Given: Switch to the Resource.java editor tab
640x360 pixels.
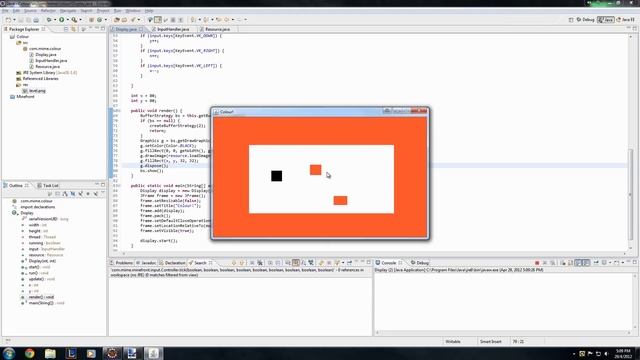Looking at the screenshot, I should click(218, 29).
